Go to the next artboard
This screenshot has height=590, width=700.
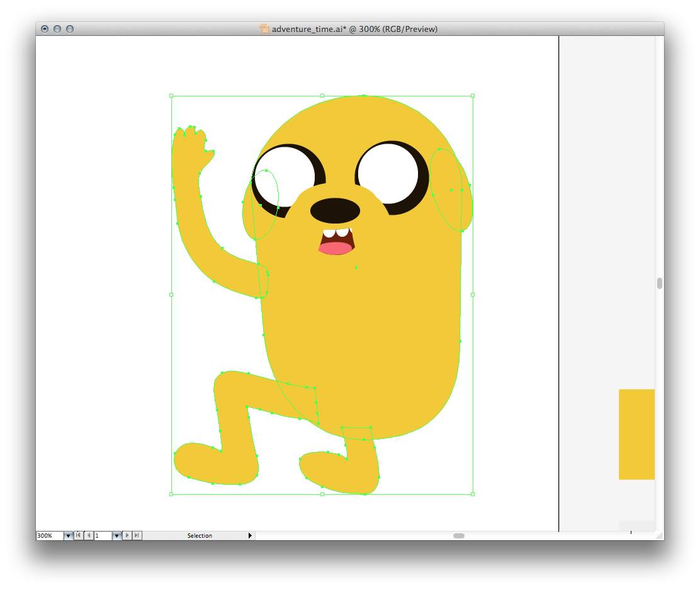point(128,535)
